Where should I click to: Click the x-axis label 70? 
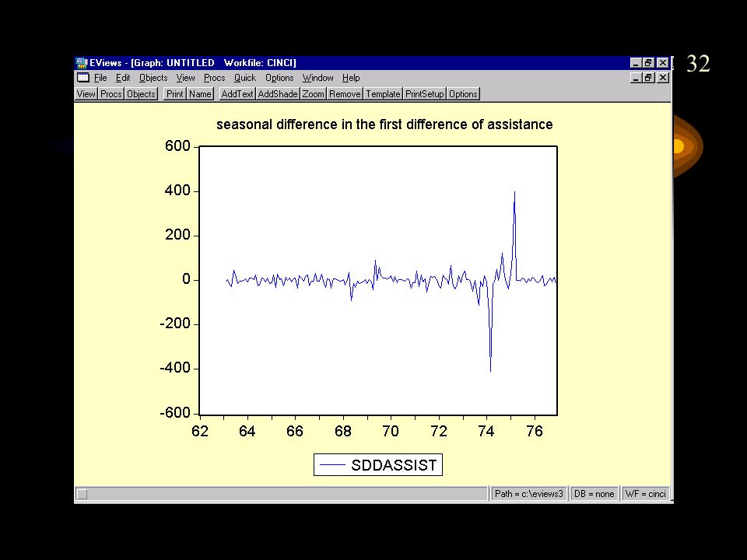tap(391, 432)
